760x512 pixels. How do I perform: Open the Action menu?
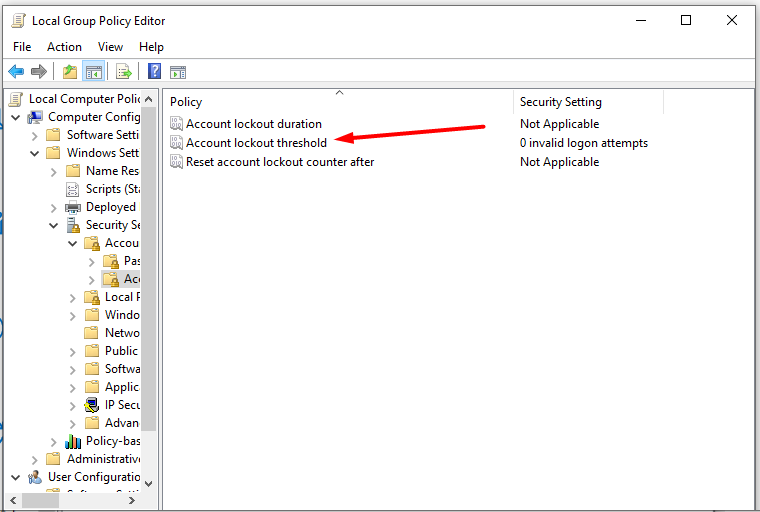tap(64, 47)
